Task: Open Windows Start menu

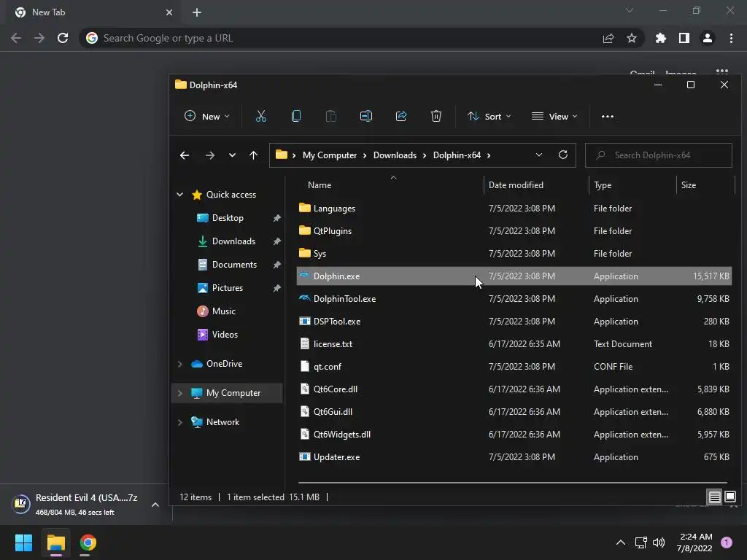Action: (x=23, y=542)
